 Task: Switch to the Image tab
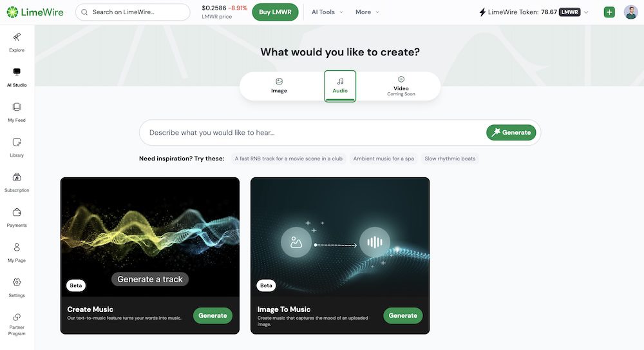coord(279,86)
